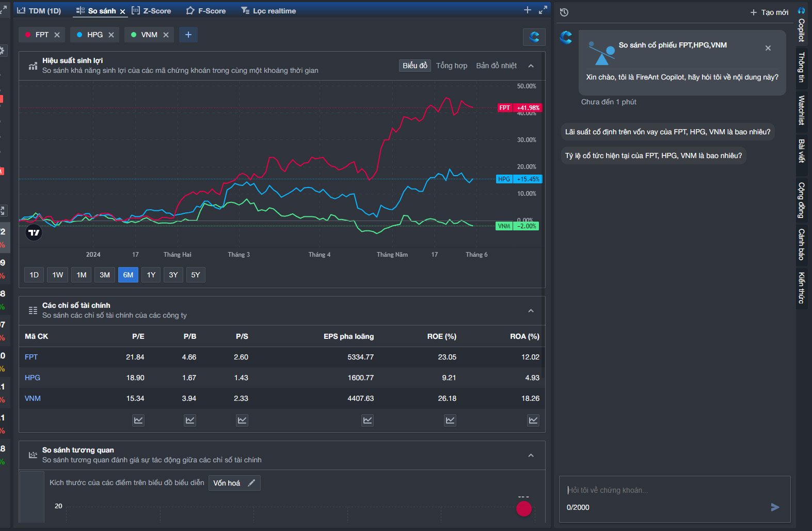Viewport: 812px width, 531px height.
Task: Open the Lọc realtime tab
Action: click(x=268, y=11)
